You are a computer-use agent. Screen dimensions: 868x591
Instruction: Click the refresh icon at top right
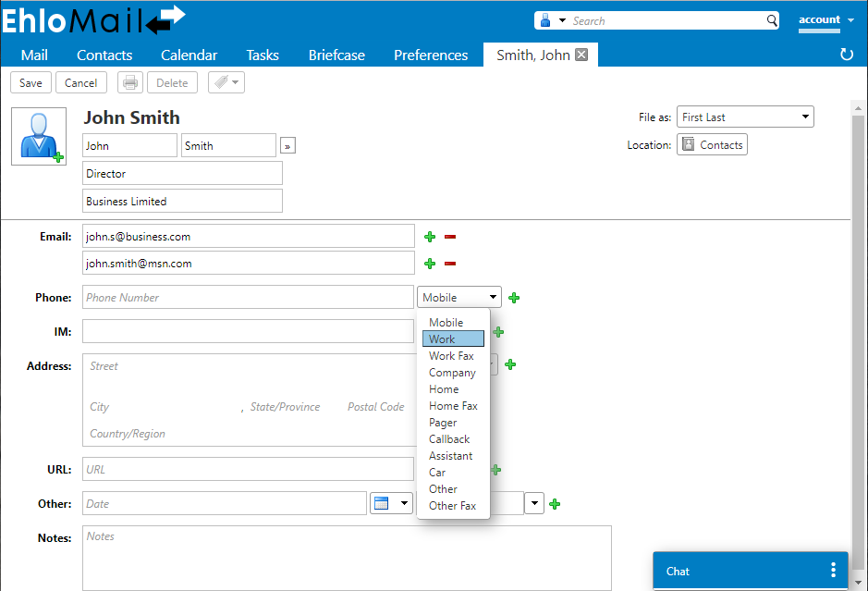tap(847, 55)
